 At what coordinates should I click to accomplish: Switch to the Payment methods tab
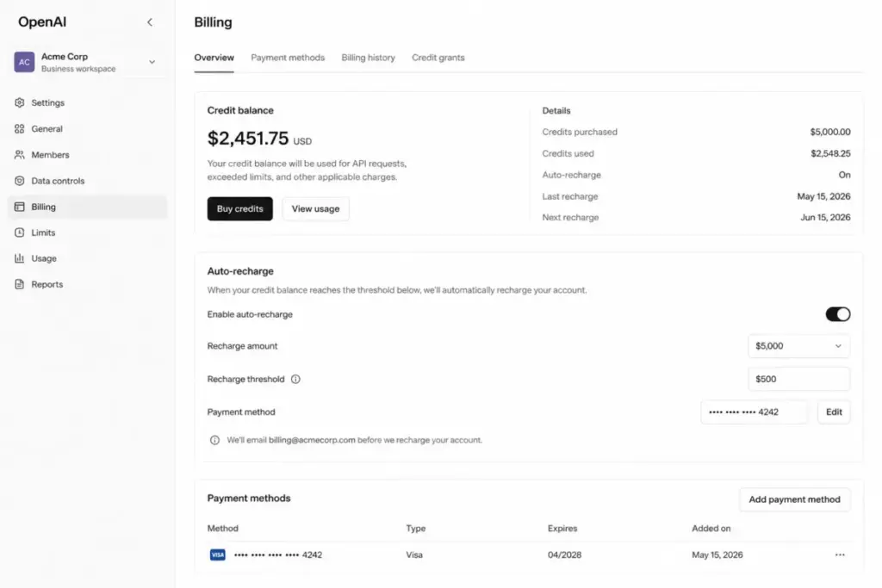288,58
